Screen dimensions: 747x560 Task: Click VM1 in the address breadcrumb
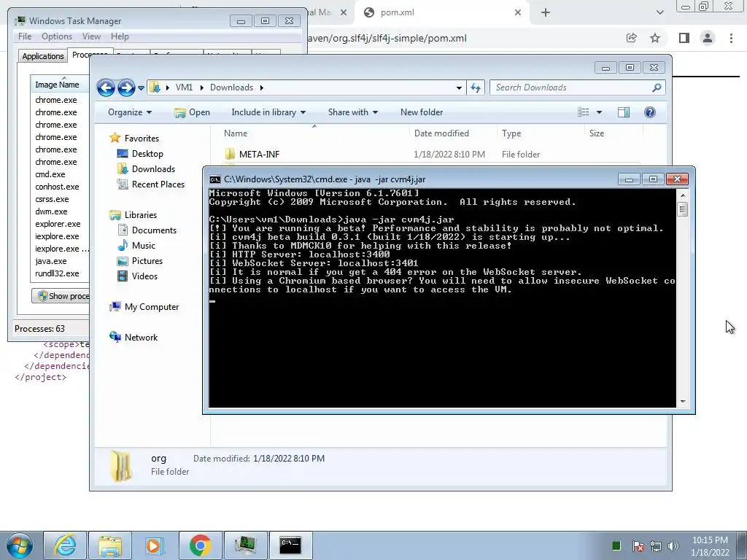pyautogui.click(x=184, y=87)
